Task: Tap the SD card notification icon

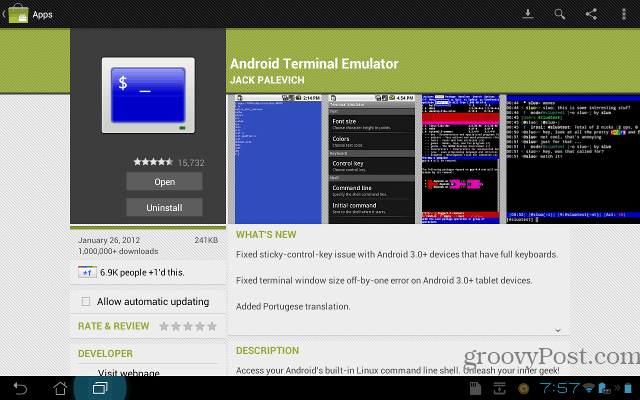Action: (x=476, y=388)
